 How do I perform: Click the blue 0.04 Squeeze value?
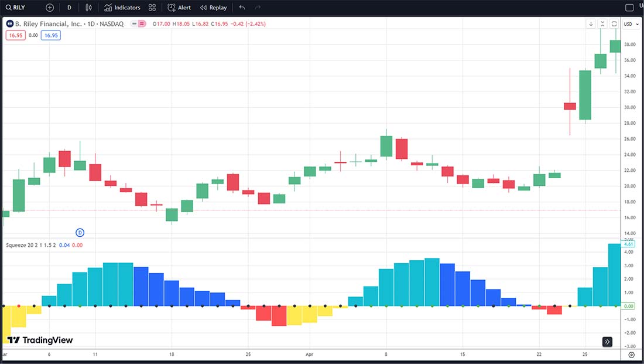click(64, 245)
